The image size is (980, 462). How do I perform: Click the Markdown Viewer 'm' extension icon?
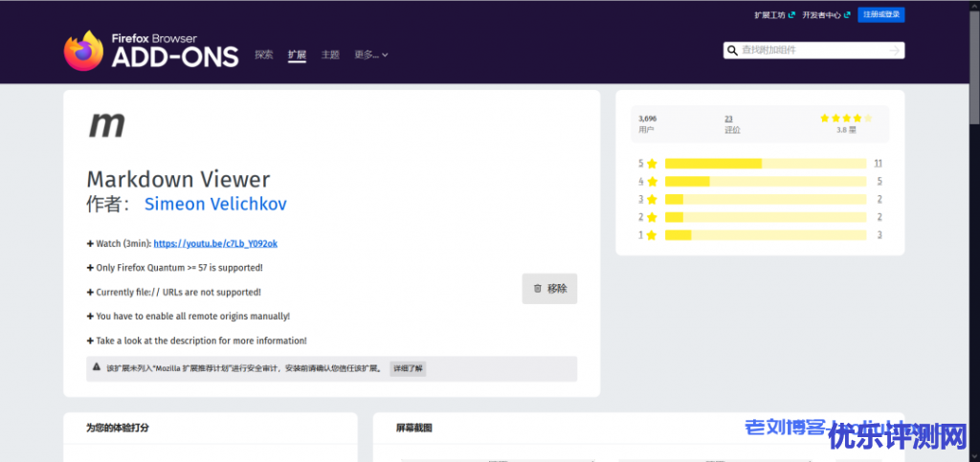tap(106, 123)
